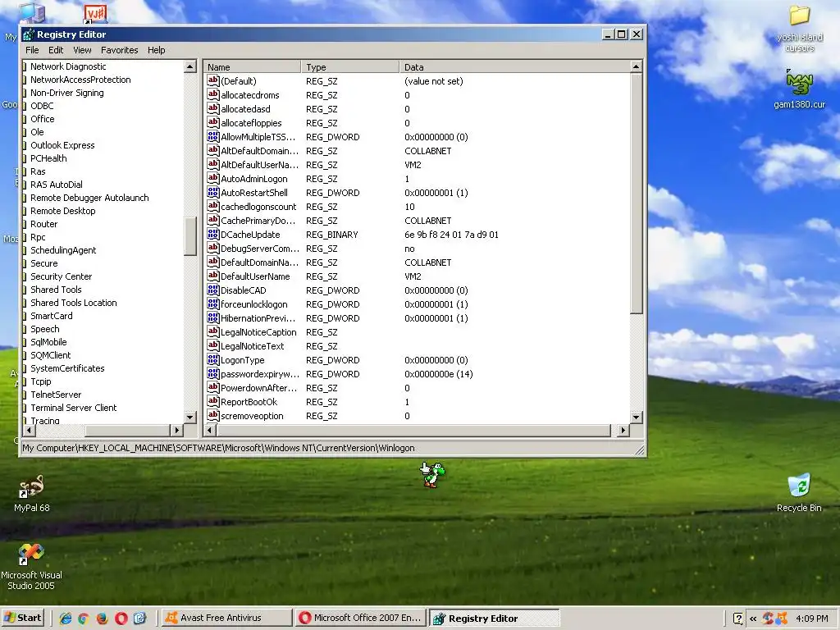
Task: Select the passwordexpirywarning DWORD icon
Action: tap(213, 373)
